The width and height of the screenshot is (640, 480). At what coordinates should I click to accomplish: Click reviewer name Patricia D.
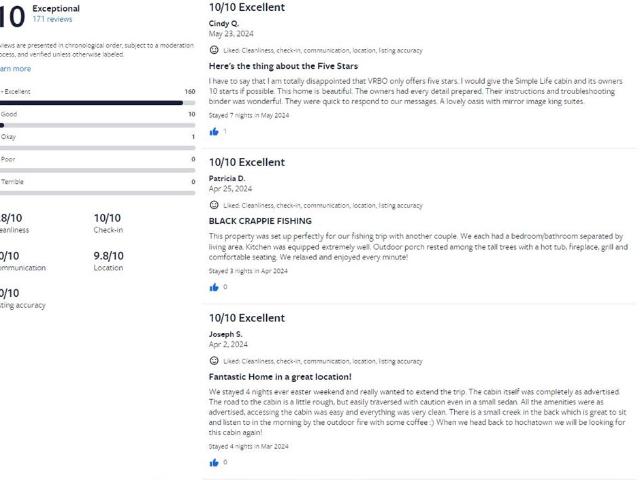coord(227,178)
